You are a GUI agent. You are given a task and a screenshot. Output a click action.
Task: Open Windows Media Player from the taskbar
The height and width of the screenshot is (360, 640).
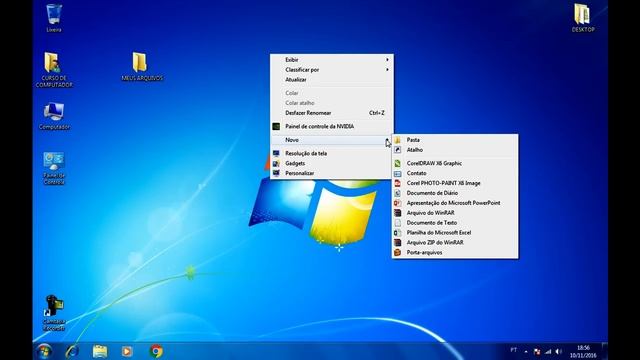(127, 351)
